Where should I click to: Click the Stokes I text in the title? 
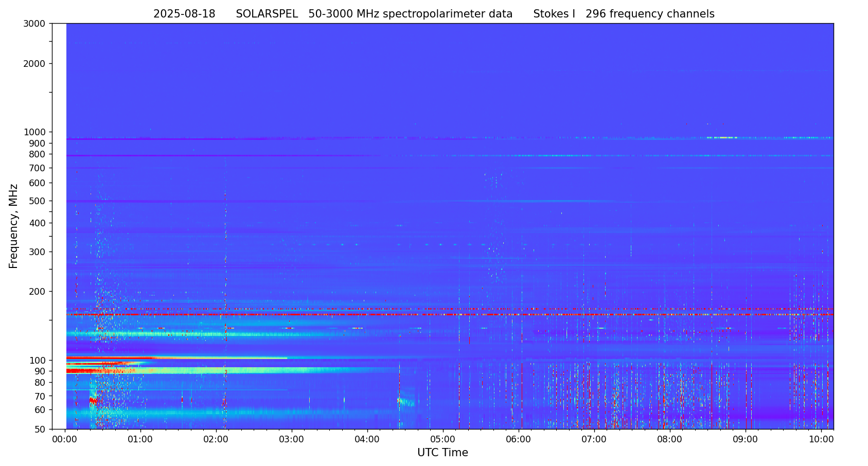click(x=554, y=14)
